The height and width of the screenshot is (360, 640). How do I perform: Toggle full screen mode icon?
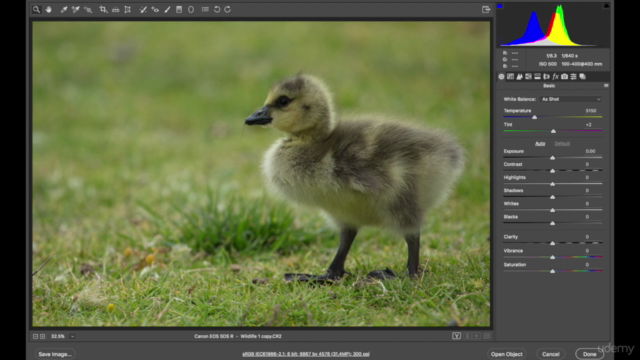[486, 9]
